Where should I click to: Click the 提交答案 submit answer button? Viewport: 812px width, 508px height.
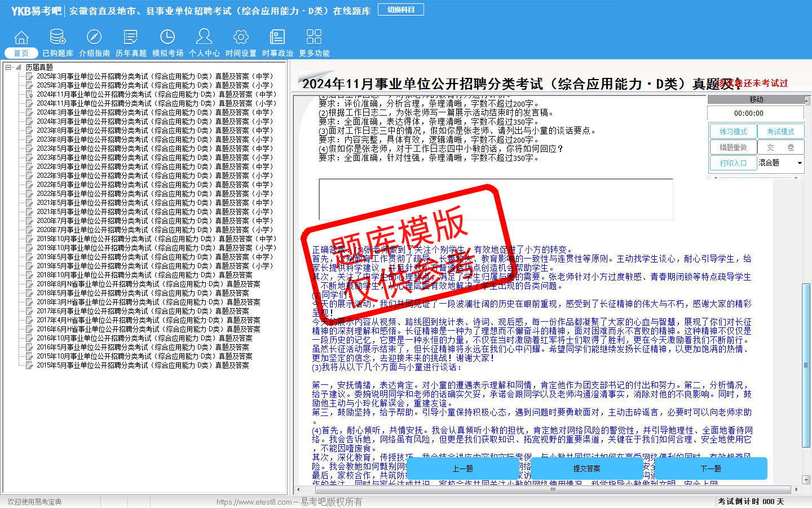[586, 468]
